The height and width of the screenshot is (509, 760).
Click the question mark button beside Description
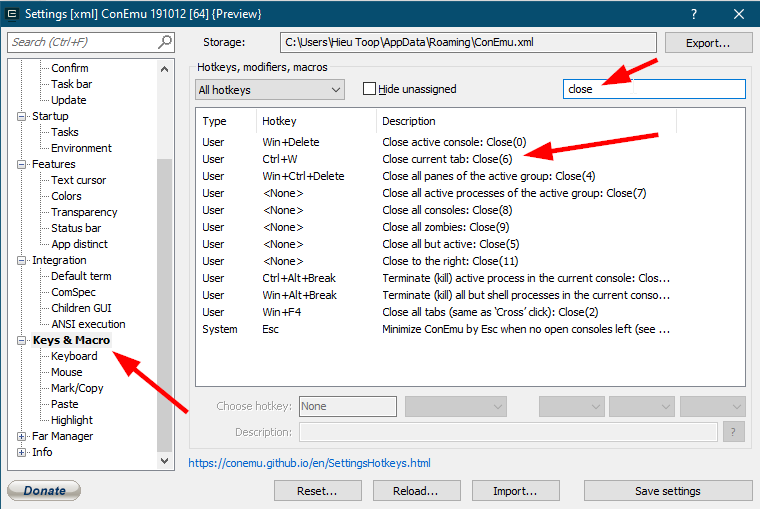pyautogui.click(x=734, y=432)
